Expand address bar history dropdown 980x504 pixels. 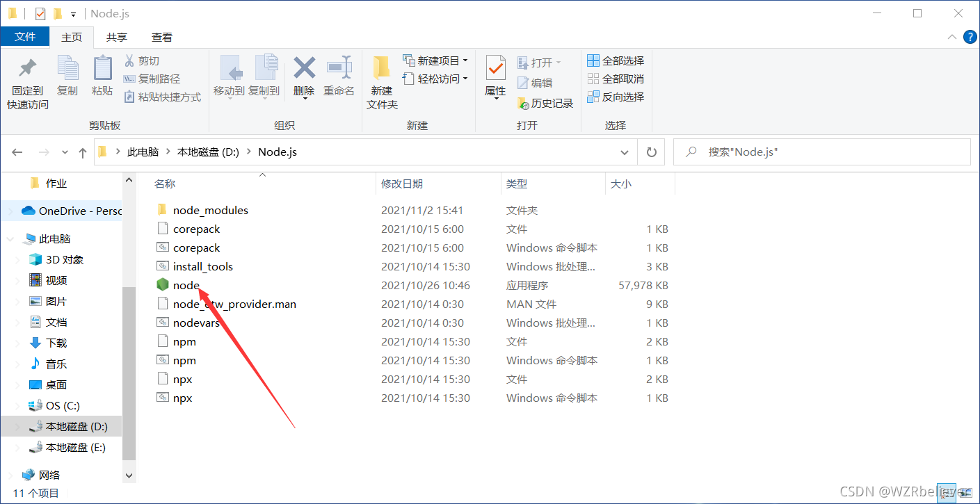[x=625, y=152]
